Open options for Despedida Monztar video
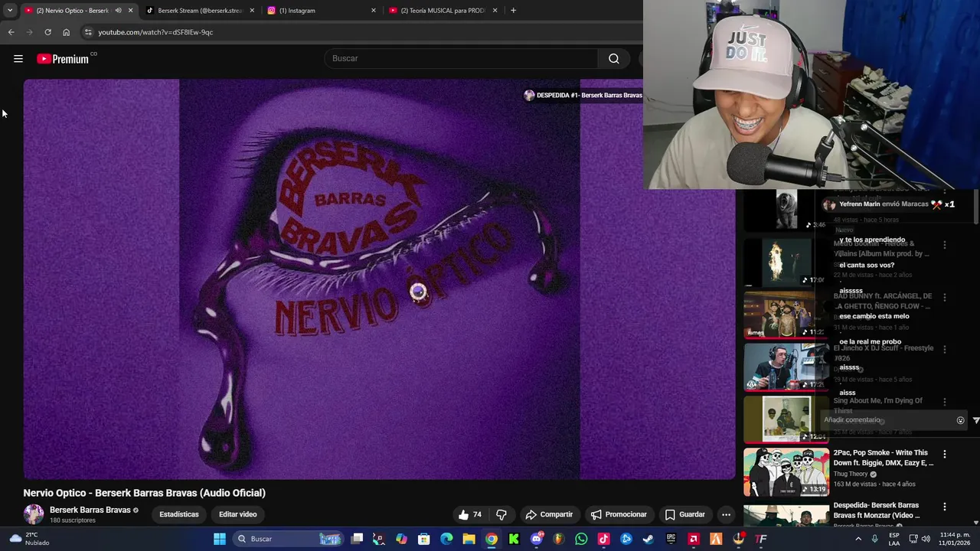Viewport: 980px width, 551px height. (x=944, y=507)
